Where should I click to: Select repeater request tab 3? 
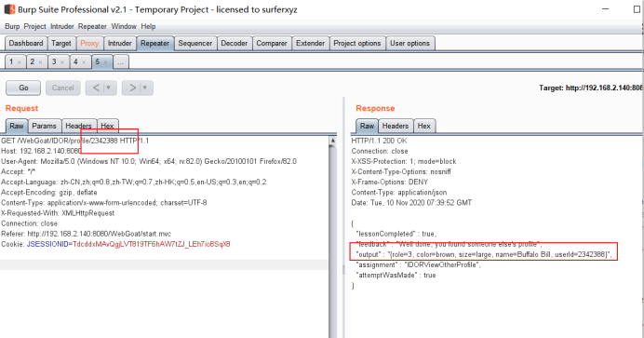pos(54,61)
